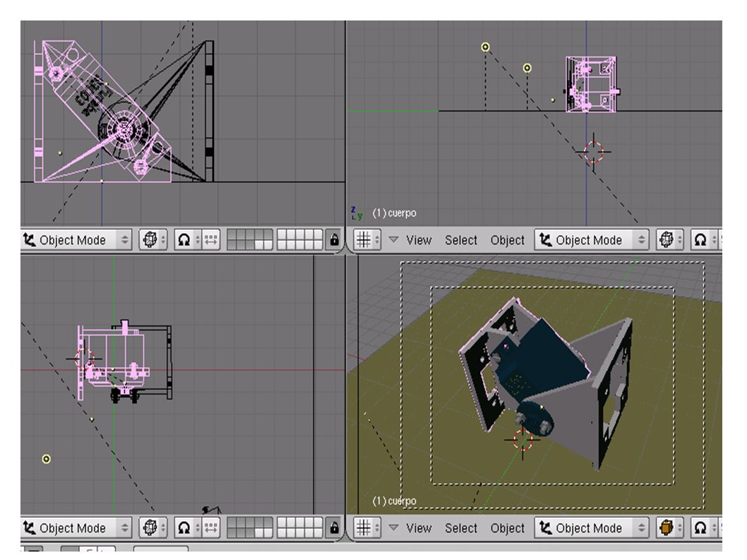The image size is (747, 560).
Task: Toggle layer 6 button in upper-left viewport header
Action: [282, 234]
